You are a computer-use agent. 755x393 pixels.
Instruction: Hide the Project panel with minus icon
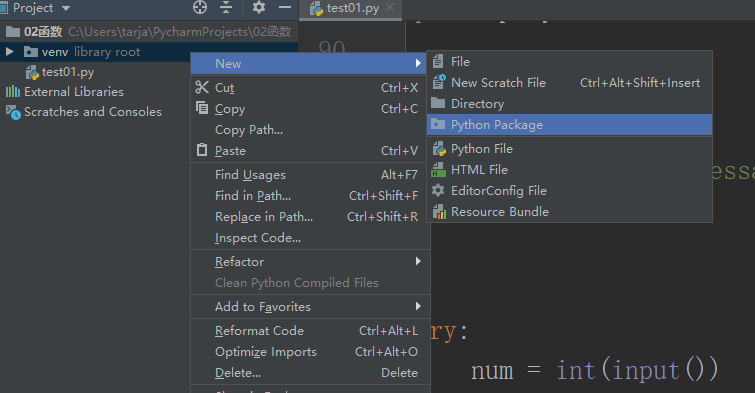pos(285,7)
